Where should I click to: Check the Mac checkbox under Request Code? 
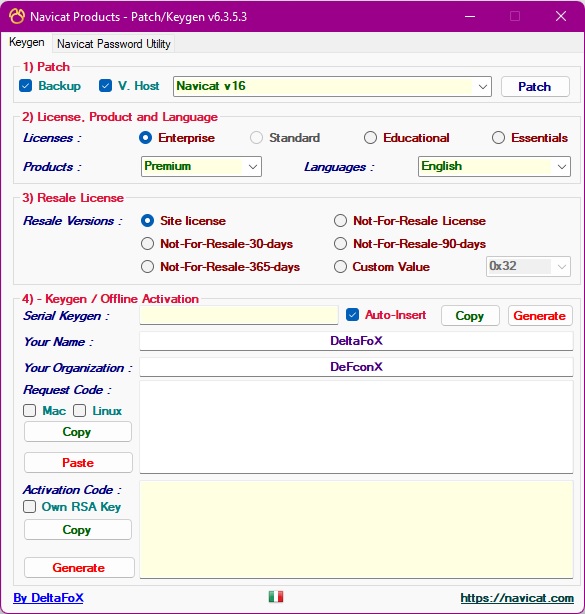tap(29, 410)
